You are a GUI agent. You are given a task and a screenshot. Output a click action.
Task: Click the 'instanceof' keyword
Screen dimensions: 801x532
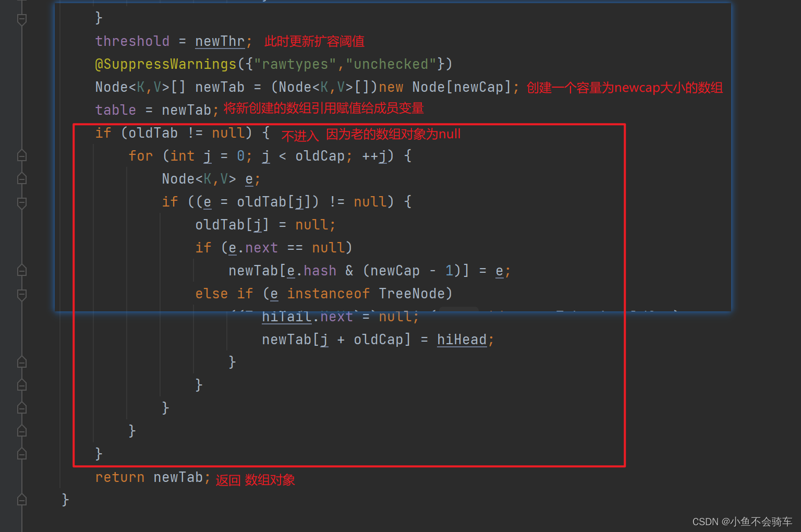329,294
